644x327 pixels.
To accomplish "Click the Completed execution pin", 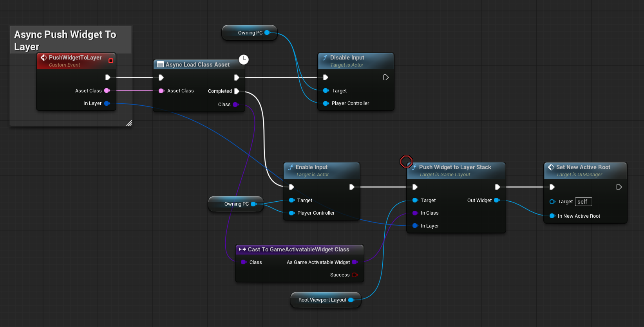I will coord(237,91).
